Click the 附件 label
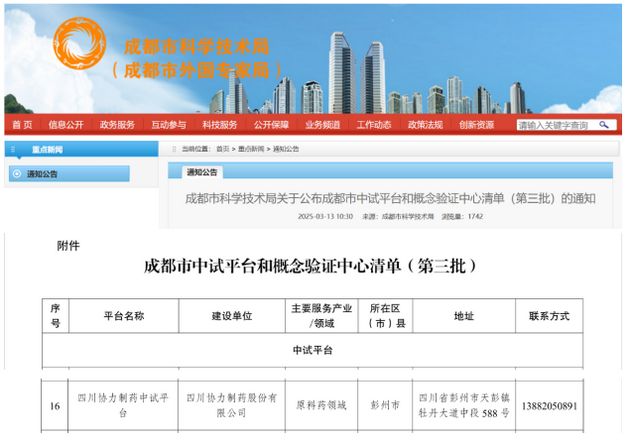 click(x=68, y=246)
